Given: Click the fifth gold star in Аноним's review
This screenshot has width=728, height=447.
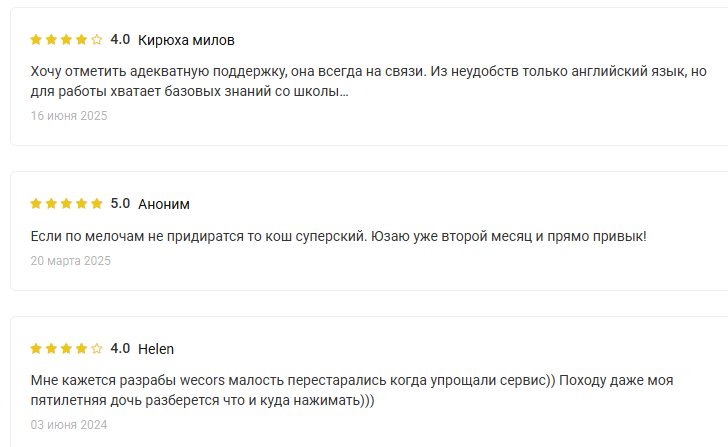Looking at the screenshot, I should click(97, 204).
